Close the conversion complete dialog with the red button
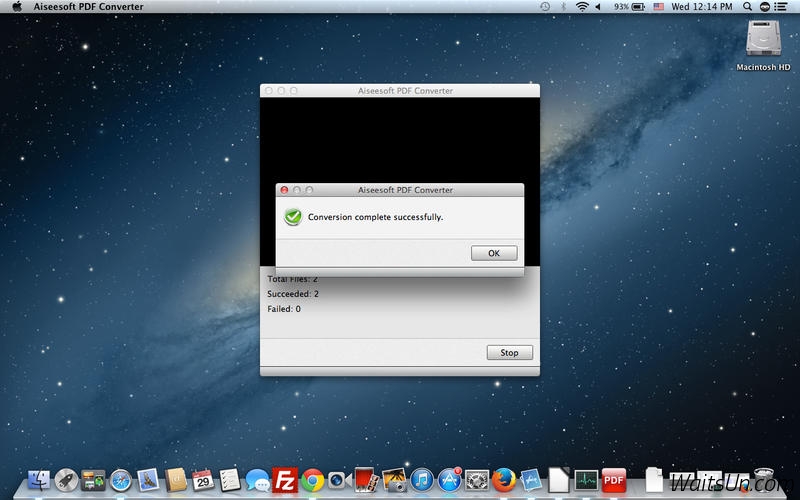800x500 pixels. point(284,190)
